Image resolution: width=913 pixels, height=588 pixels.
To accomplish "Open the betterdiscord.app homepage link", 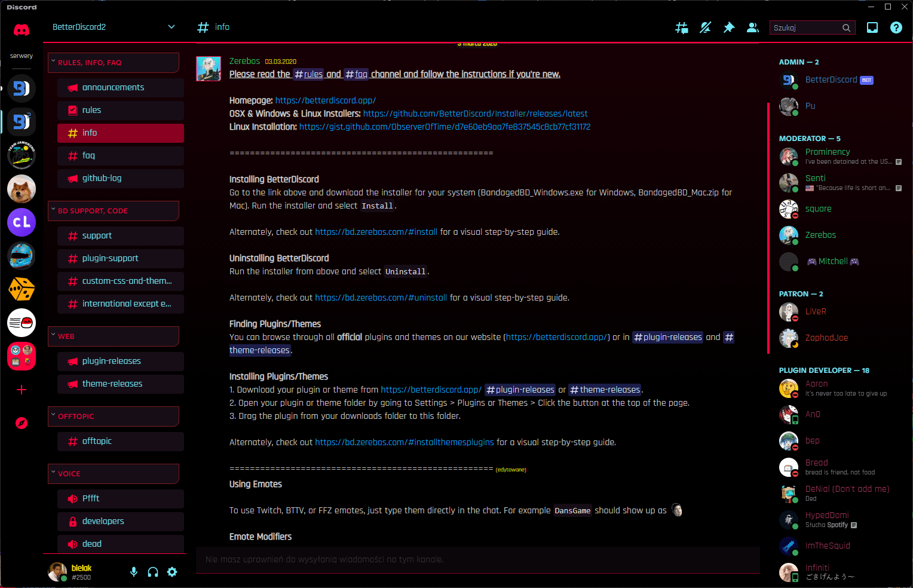I will [325, 100].
